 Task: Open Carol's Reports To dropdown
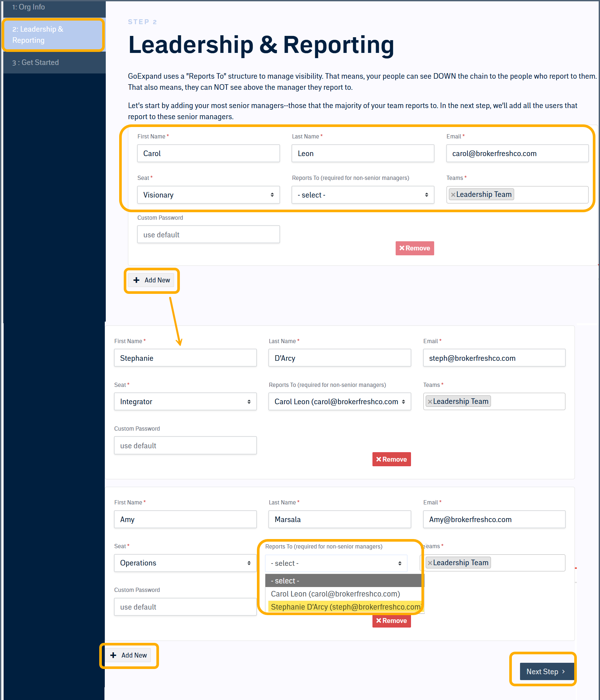362,195
